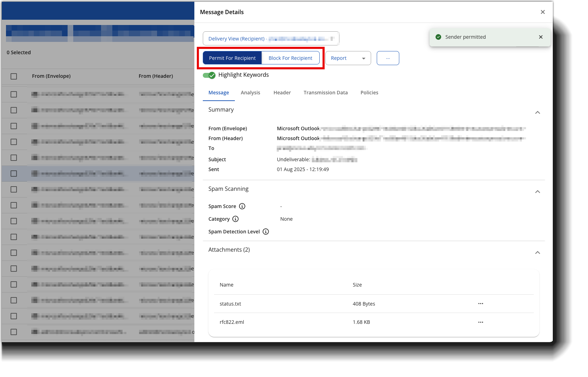Screen dimensions: 588x377
Task: Close the Message Details panel
Action: (543, 12)
